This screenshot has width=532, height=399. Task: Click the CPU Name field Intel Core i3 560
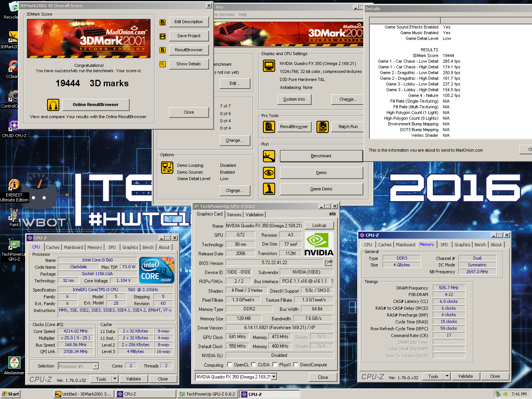tap(97, 260)
